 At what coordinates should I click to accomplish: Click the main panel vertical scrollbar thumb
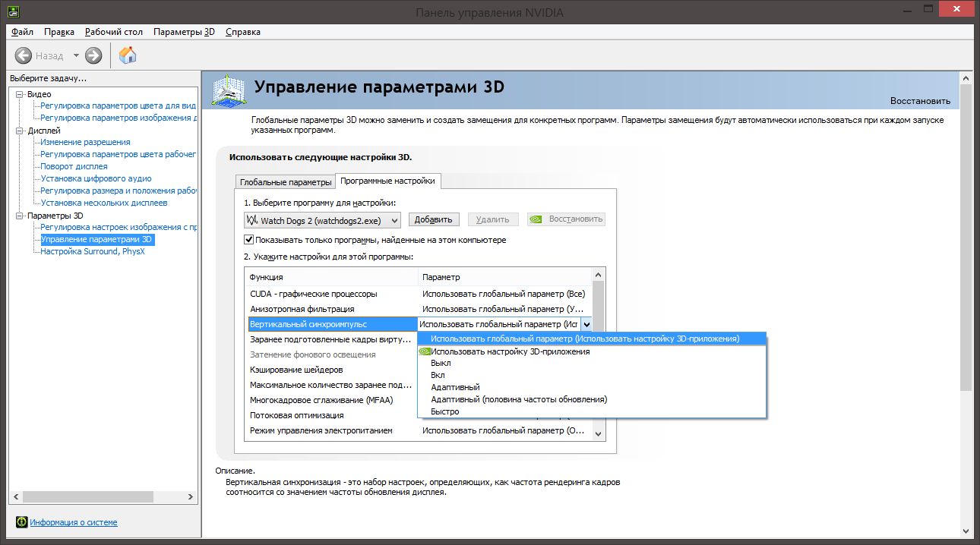click(966, 238)
